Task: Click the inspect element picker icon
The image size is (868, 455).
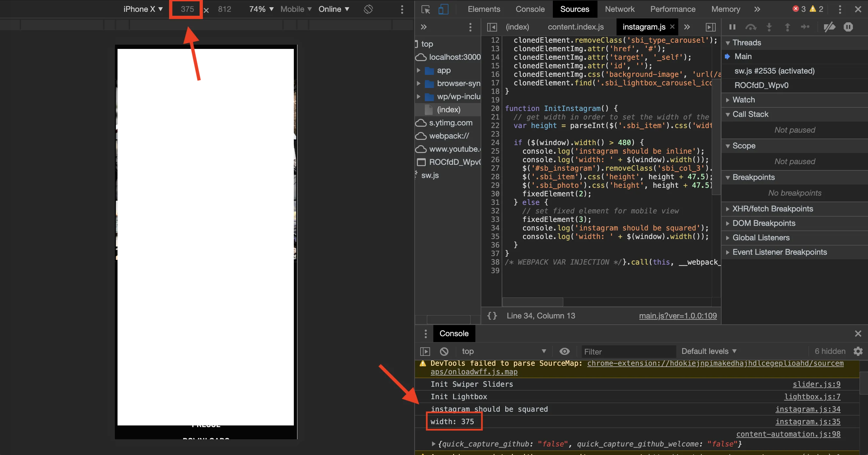Action: [425, 10]
